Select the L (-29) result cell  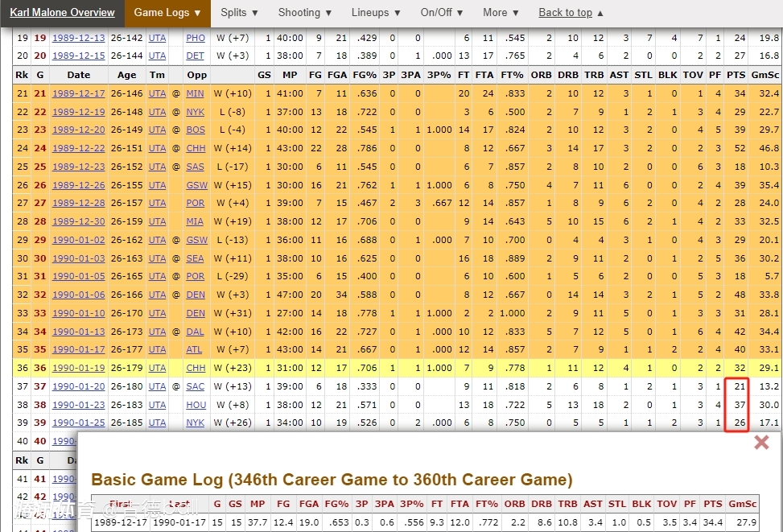233,276
